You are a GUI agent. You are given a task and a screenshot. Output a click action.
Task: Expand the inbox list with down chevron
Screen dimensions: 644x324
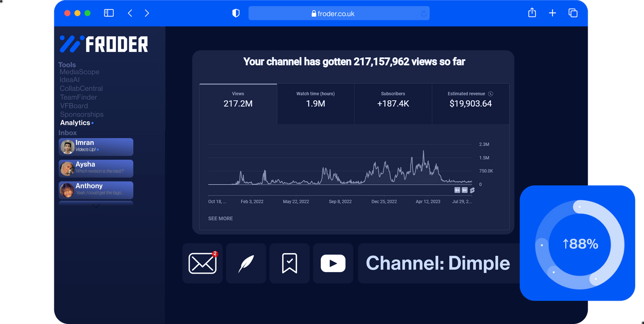(x=96, y=205)
